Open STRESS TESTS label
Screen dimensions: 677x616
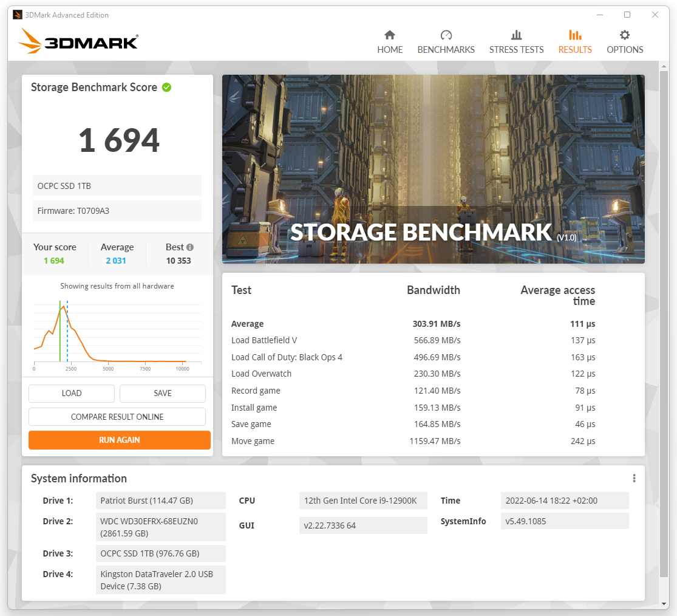point(516,50)
